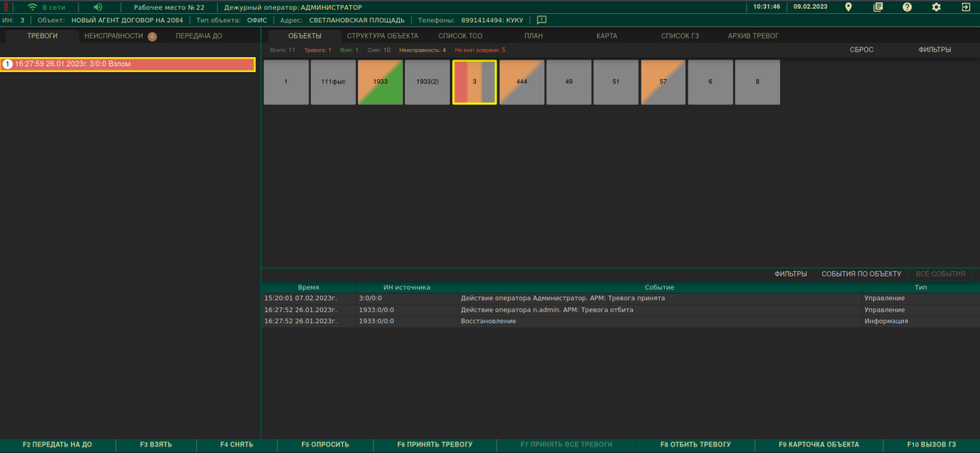The width and height of the screenshot is (980, 453).
Task: Open the object note message icon
Action: tap(542, 20)
